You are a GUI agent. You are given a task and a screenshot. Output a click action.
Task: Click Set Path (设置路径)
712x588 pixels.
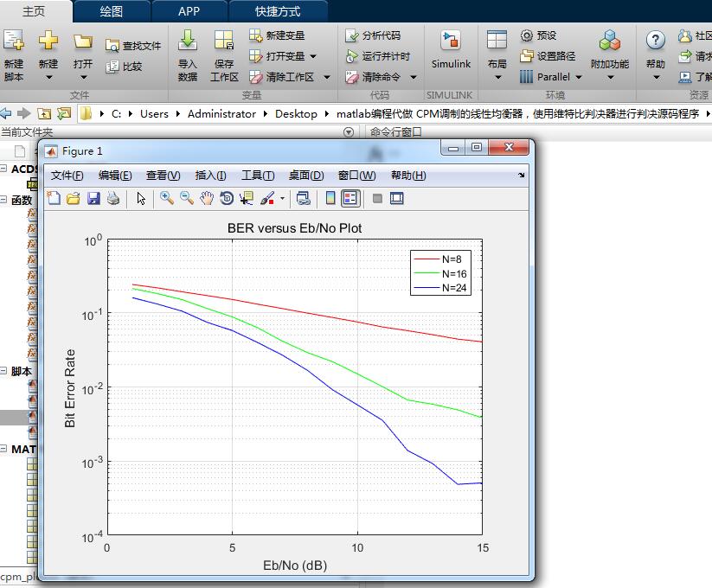point(548,56)
